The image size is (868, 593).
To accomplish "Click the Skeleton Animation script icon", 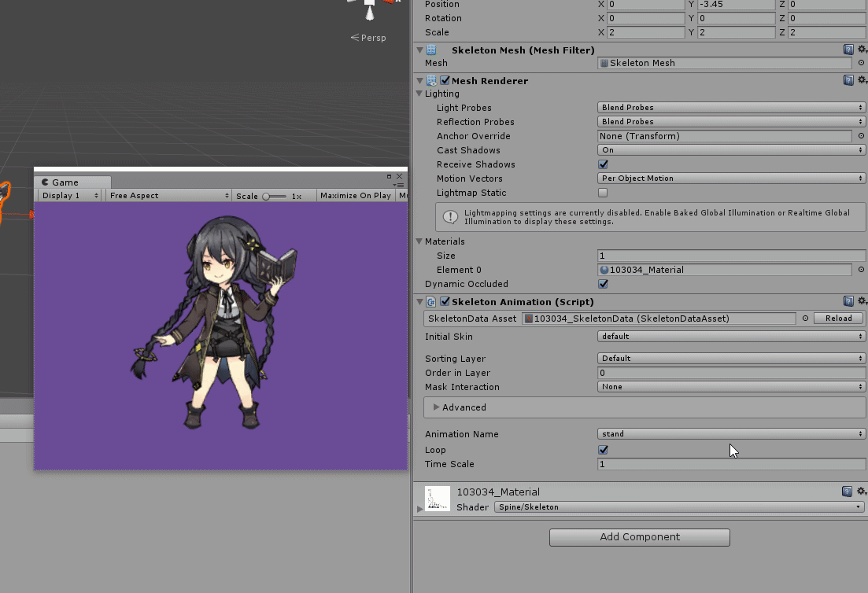I will click(431, 302).
